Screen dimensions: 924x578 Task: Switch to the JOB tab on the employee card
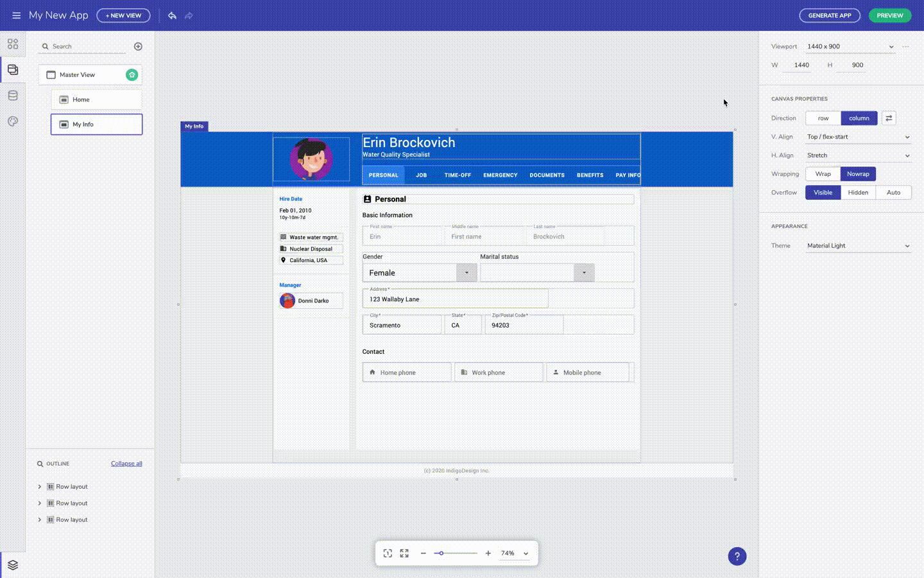[421, 175]
